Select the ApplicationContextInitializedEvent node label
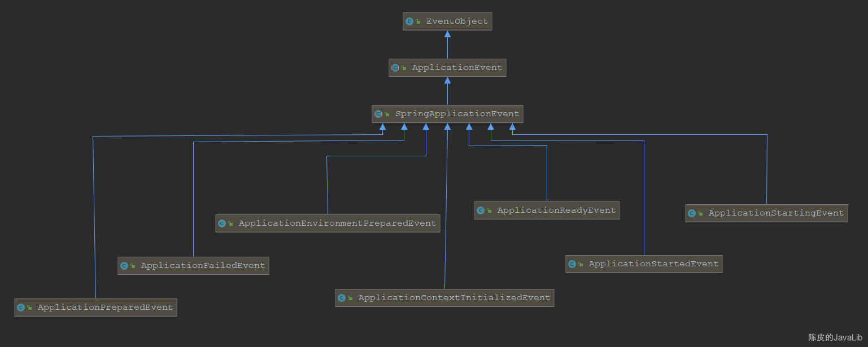The height and width of the screenshot is (347, 868). click(454, 298)
